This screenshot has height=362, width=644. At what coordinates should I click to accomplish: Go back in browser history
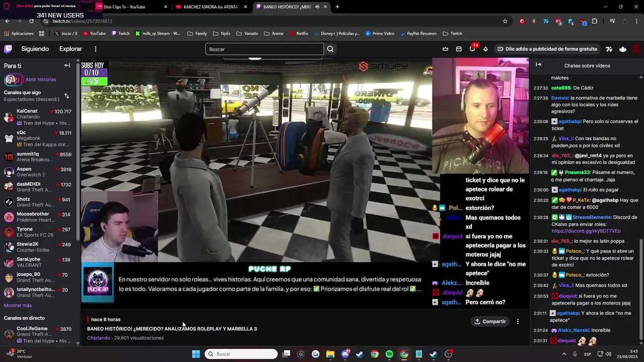click(x=7, y=21)
